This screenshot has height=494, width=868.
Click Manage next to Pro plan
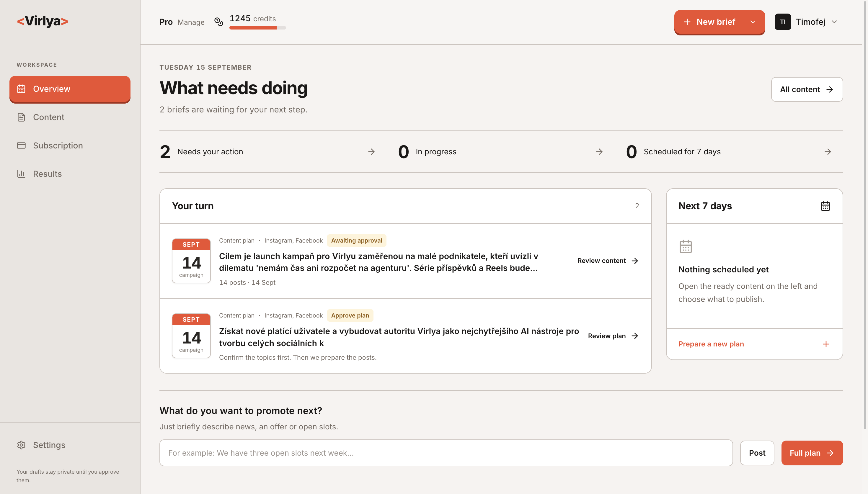(191, 22)
